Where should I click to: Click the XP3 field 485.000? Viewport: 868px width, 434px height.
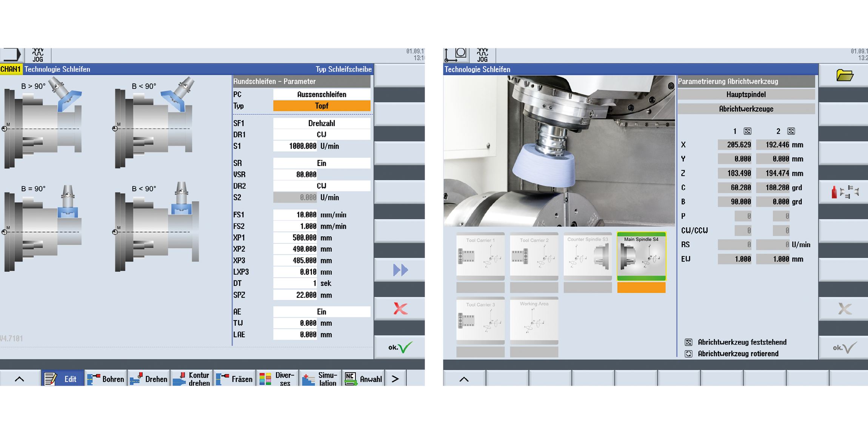click(x=295, y=260)
